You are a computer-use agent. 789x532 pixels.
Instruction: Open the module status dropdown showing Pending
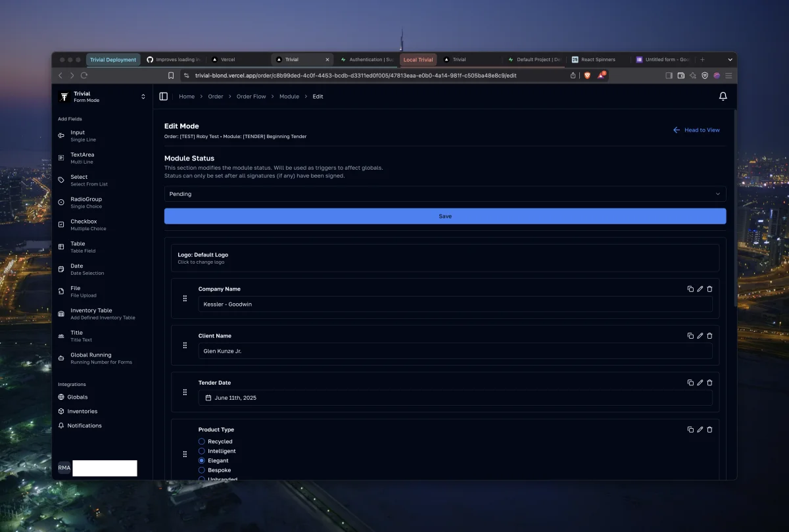[444, 193]
